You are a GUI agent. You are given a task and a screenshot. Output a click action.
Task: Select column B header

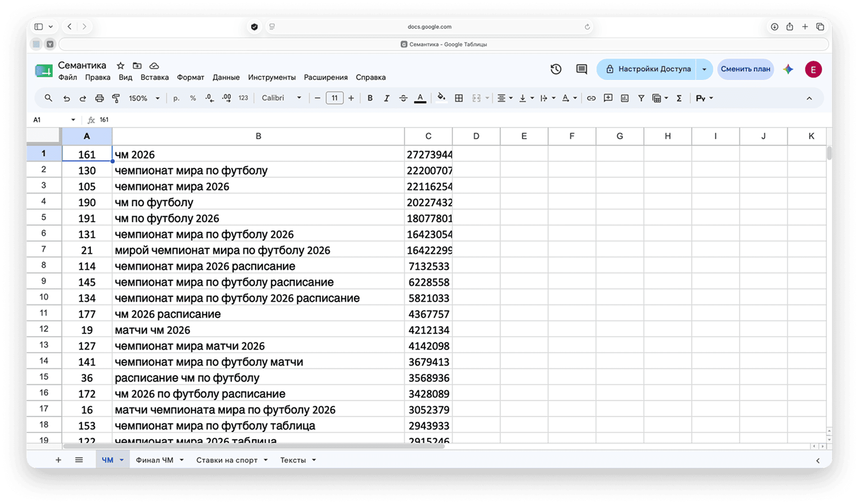click(x=258, y=136)
